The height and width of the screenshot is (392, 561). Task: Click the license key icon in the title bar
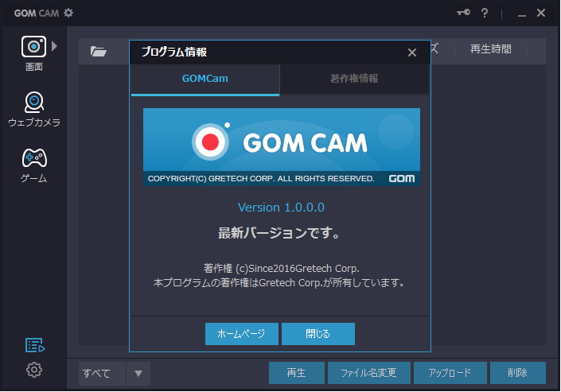pyautogui.click(x=464, y=13)
